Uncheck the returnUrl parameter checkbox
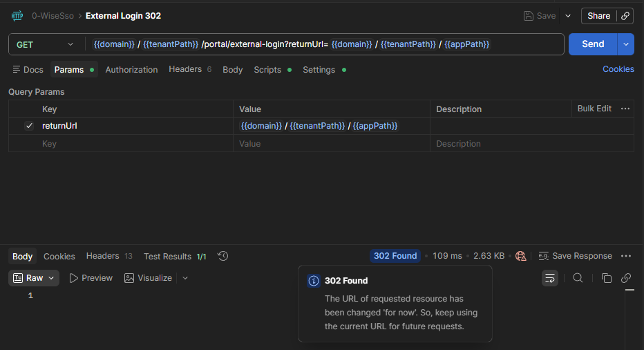 [29, 126]
